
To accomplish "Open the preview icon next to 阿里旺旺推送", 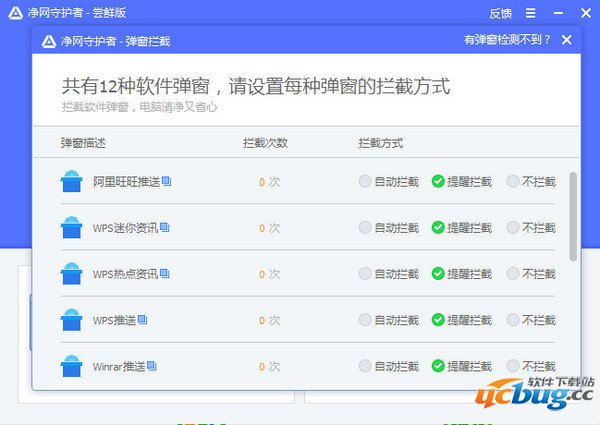I will coord(166,181).
